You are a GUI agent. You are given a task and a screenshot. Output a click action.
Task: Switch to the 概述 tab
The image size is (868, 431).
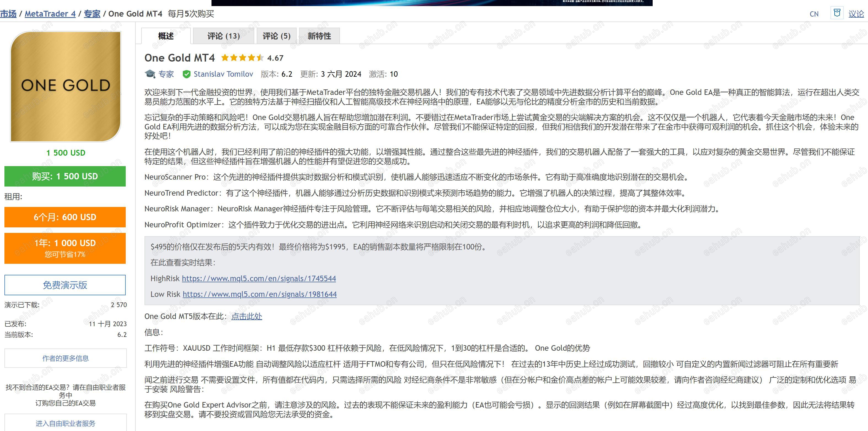coord(166,36)
